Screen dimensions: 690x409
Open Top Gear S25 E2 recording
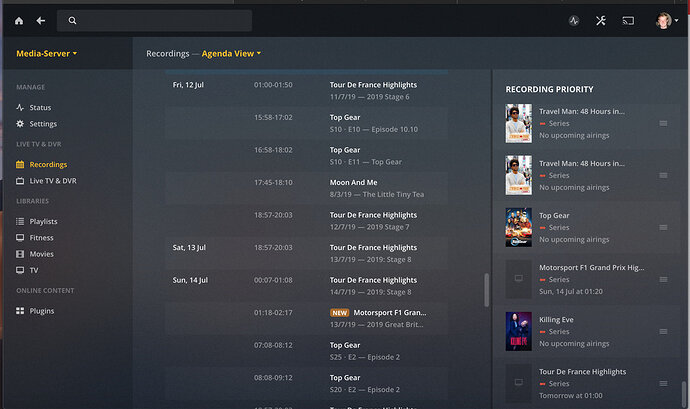(306, 351)
